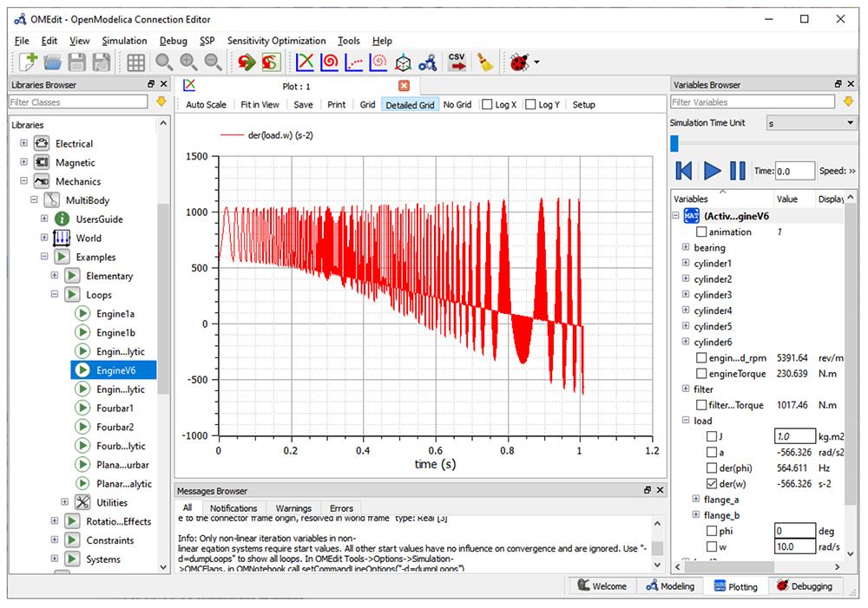Open the Simulation Time Unit dropdown

(x=812, y=123)
